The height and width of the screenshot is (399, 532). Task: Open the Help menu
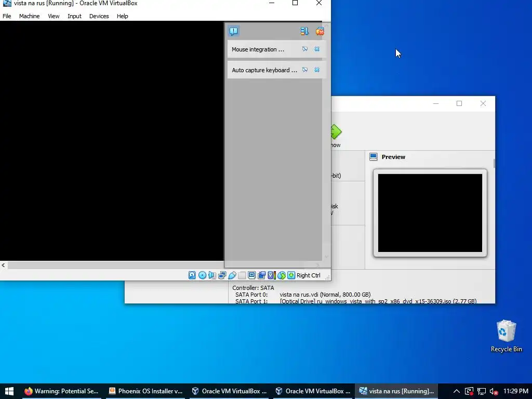(123, 16)
